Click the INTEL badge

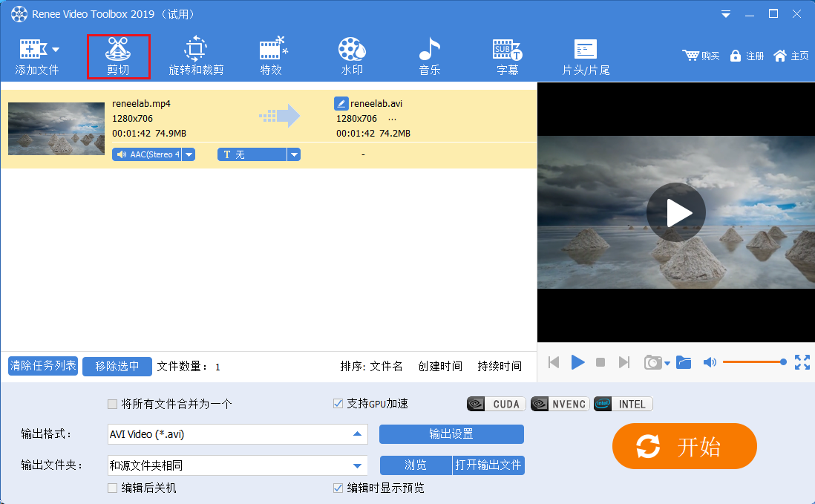(x=623, y=404)
